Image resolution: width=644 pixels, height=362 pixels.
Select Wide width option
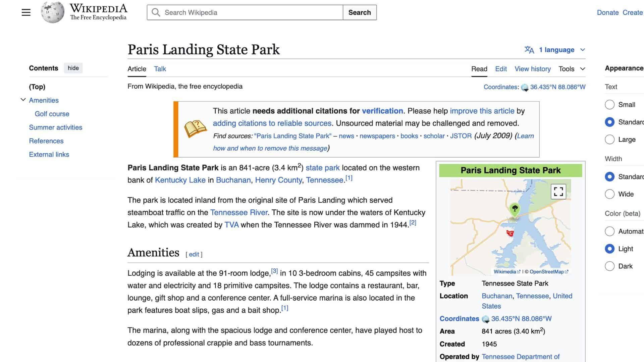(x=609, y=194)
